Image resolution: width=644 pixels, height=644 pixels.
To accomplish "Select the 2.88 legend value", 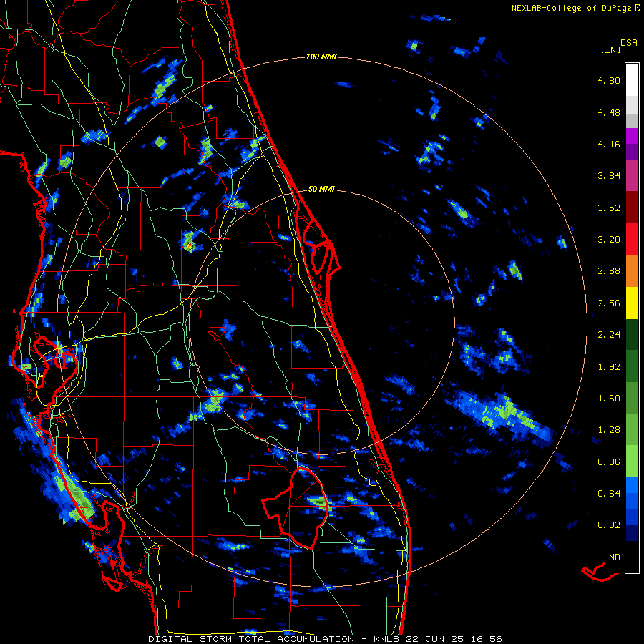I will tap(609, 271).
